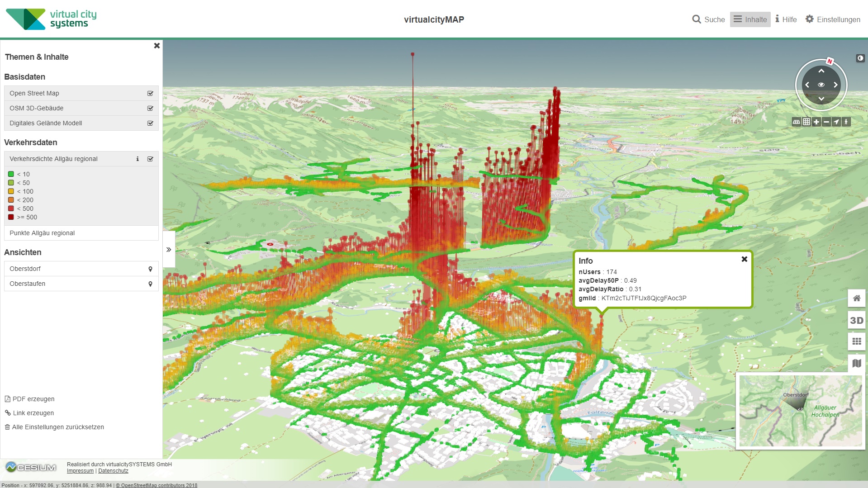Screen dimensions: 868x488
Task: Rotate view right with compass right-chevron
Action: coord(835,85)
